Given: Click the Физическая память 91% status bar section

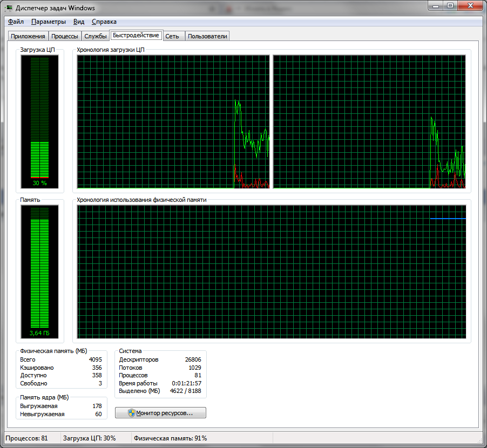Looking at the screenshot, I should pyautogui.click(x=170, y=438).
